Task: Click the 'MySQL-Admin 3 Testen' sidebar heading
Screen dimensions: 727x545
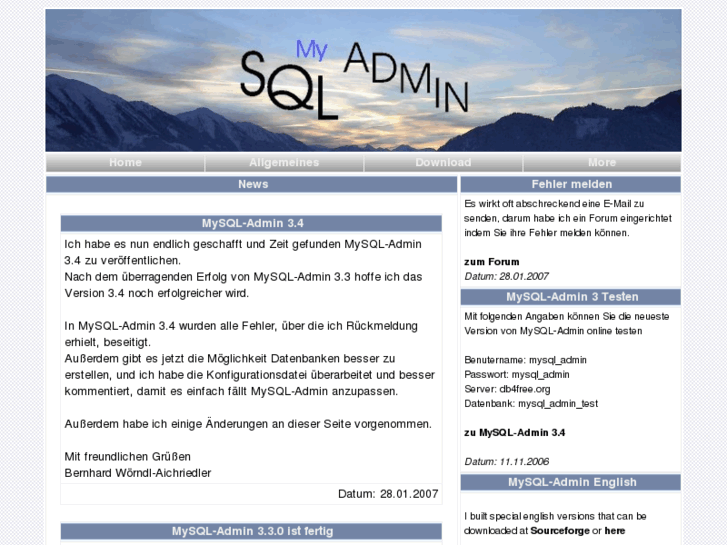Action: (571, 297)
